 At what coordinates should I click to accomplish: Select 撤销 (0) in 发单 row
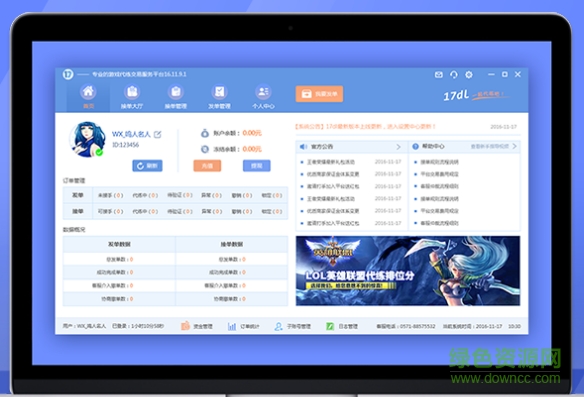[242, 195]
